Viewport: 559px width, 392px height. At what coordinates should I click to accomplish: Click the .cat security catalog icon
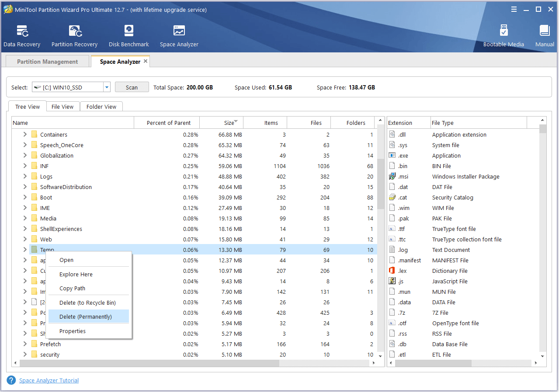pos(392,198)
